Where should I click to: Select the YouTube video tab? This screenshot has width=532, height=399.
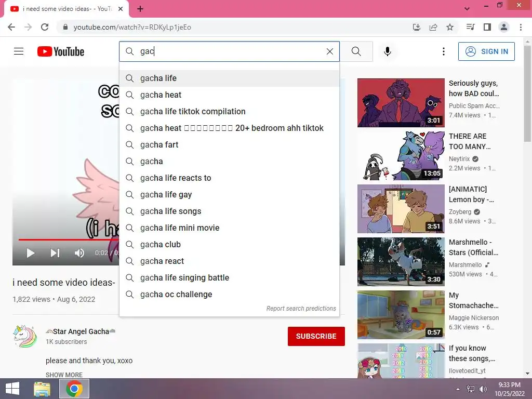[x=66, y=9]
